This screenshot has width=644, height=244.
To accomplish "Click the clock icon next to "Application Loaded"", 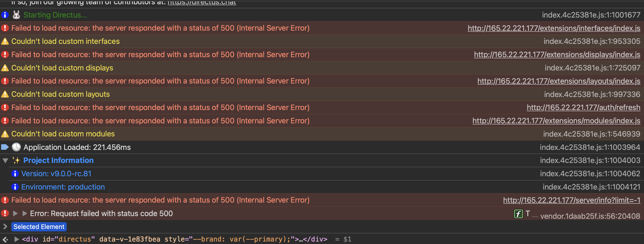I will point(16,147).
